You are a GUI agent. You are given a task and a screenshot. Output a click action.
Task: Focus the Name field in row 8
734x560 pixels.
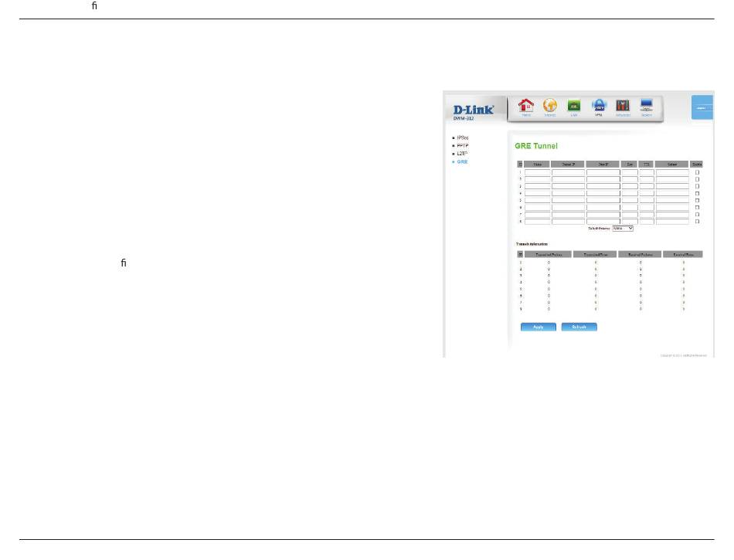pyautogui.click(x=538, y=221)
